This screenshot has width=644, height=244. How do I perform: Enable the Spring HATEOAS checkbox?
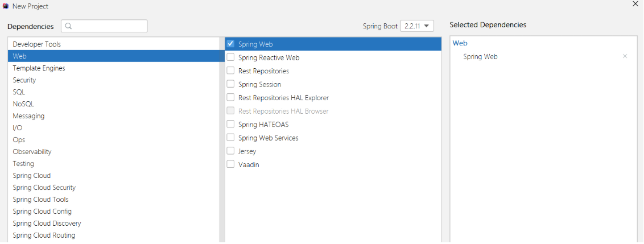[x=230, y=124]
